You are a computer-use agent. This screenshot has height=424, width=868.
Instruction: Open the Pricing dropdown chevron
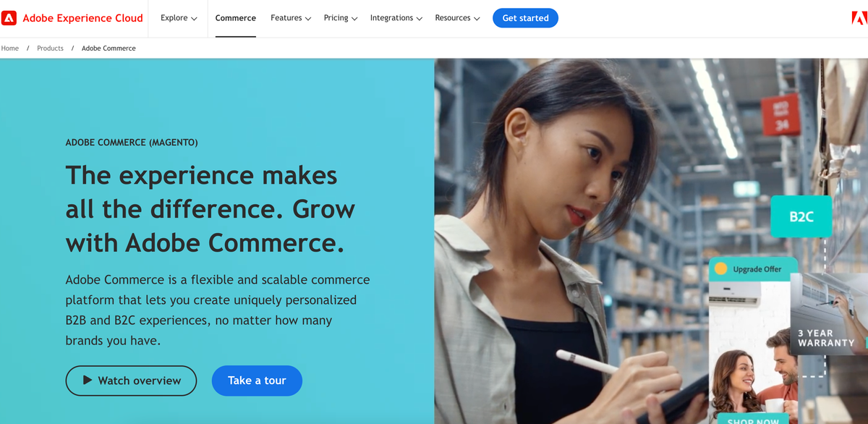click(x=354, y=19)
